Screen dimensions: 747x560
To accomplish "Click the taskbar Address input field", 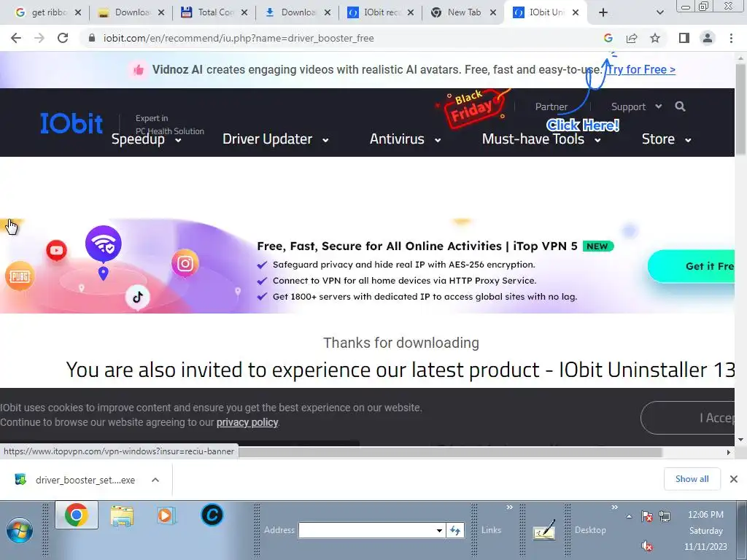I will tap(367, 531).
